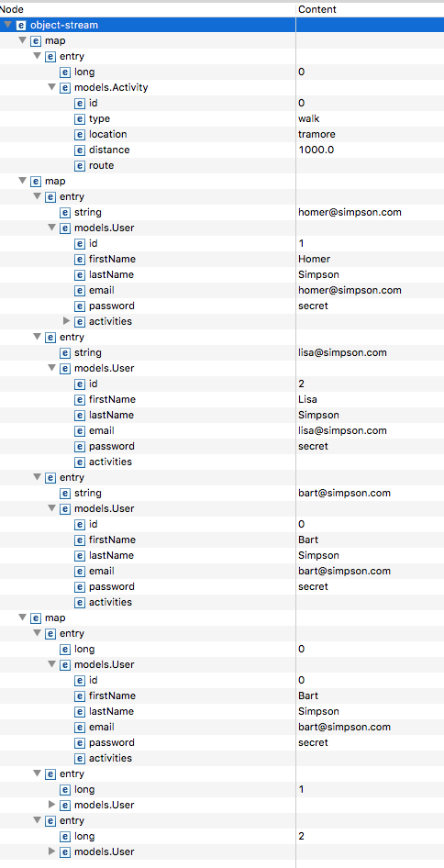Expand the activities node under Homer's user
Screen dimensions: 444x868
point(66,321)
